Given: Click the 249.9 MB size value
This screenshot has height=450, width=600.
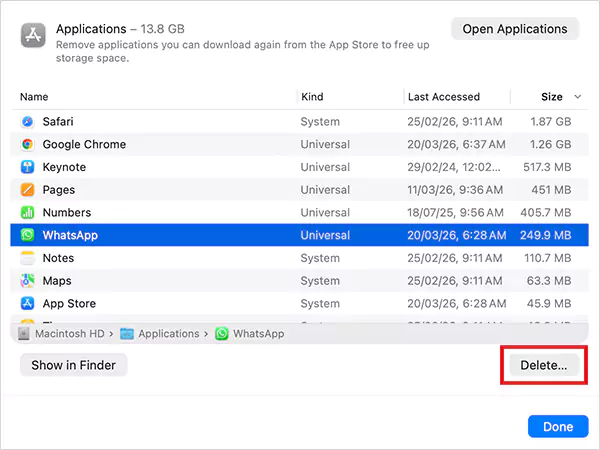Looking at the screenshot, I should coord(546,235).
